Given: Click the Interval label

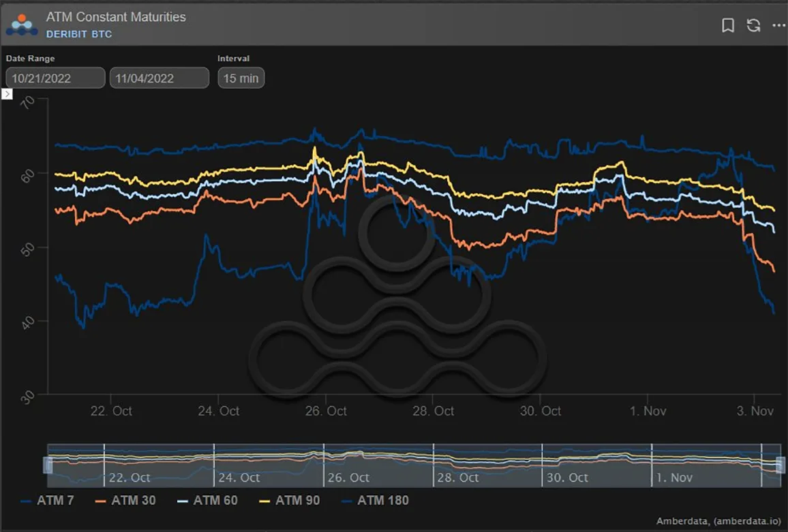Looking at the screenshot, I should [233, 59].
